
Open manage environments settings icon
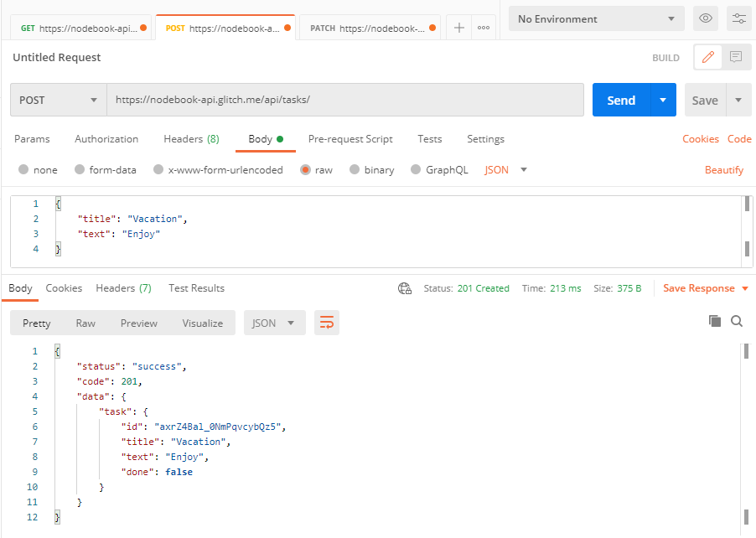pos(738,18)
